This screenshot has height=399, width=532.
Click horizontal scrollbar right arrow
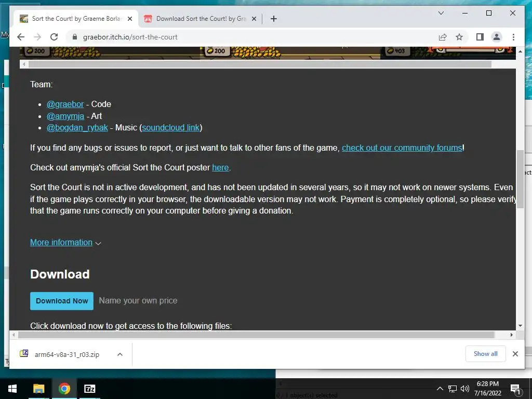point(512,335)
